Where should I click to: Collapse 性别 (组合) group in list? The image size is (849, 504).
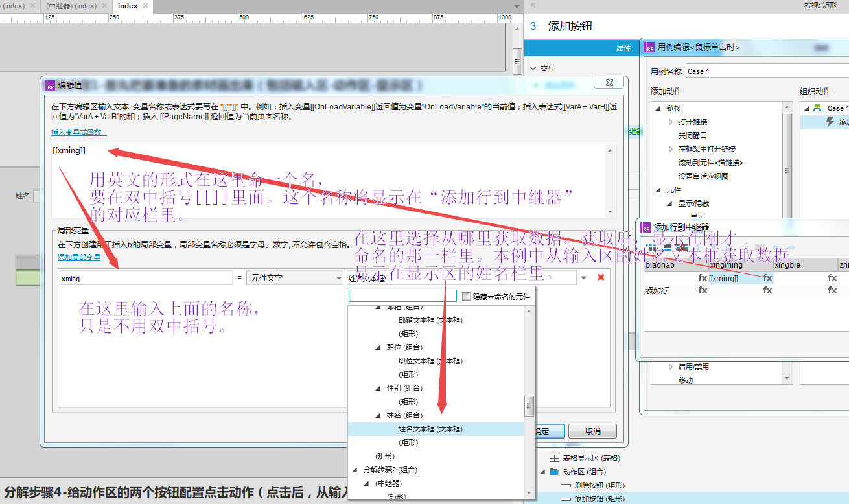(x=378, y=388)
